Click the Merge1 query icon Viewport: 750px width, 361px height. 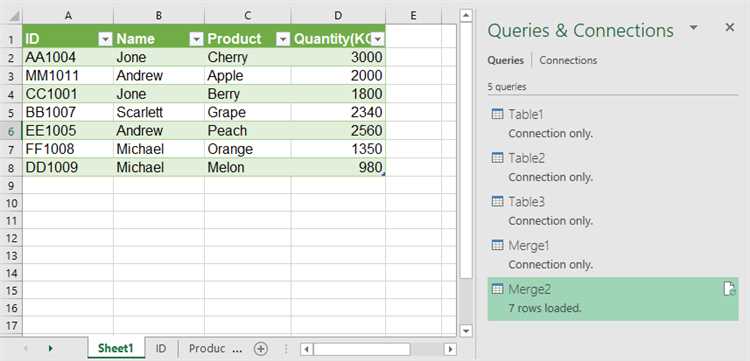pyautogui.click(x=497, y=246)
